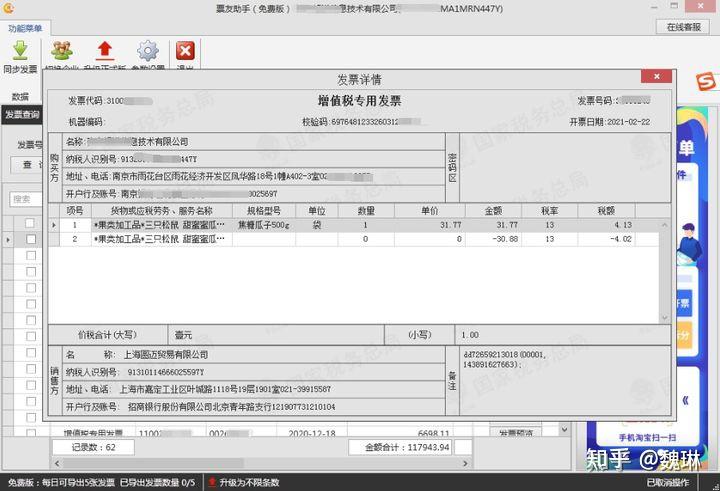Click the 同步发票 sync invoice icon
Viewport: 720px width, 491px height.
pyautogui.click(x=20, y=51)
